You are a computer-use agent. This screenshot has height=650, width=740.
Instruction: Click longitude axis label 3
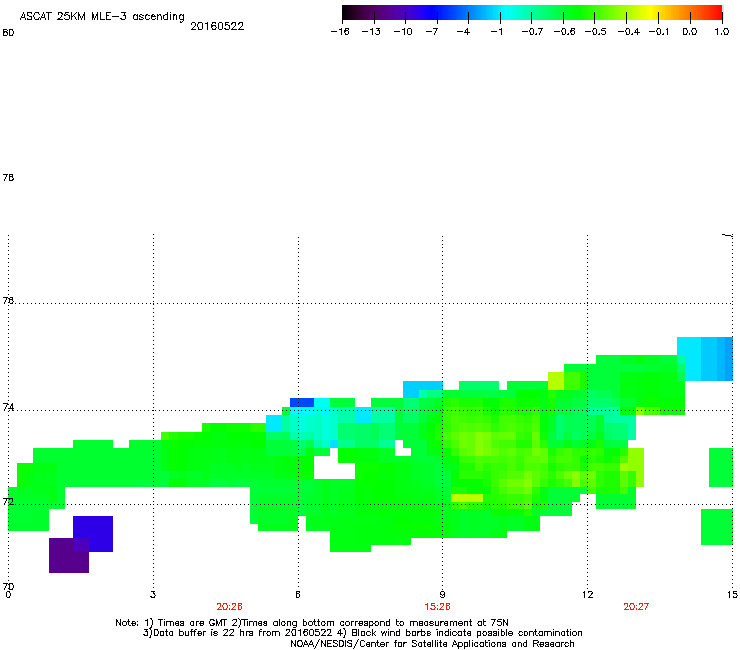(153, 595)
